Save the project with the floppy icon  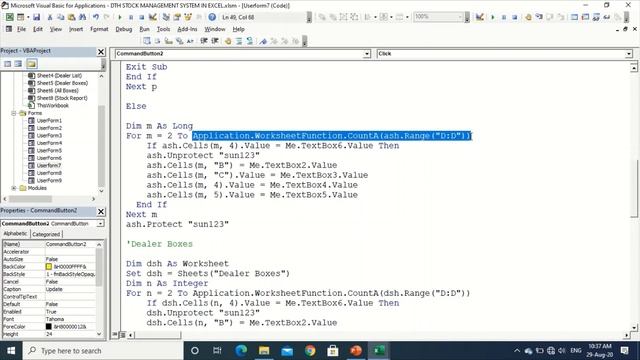[36, 17]
